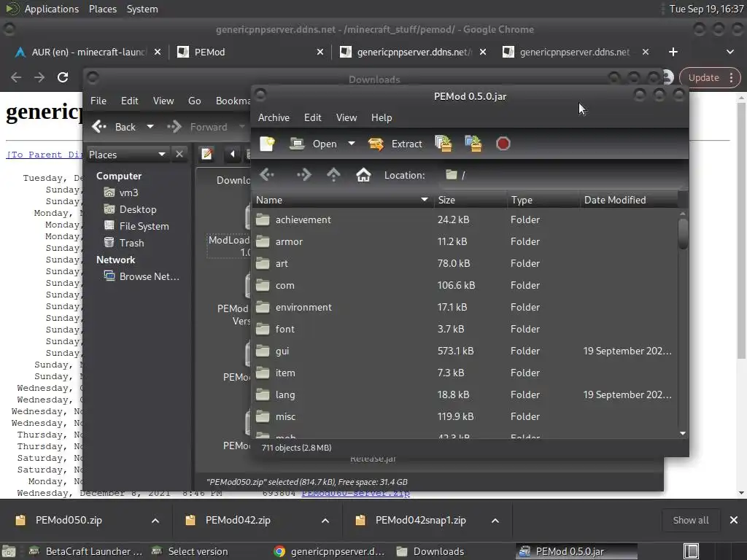Image resolution: width=747 pixels, height=560 pixels.
Task: Reload the Chrome page
Action: [x=63, y=77]
